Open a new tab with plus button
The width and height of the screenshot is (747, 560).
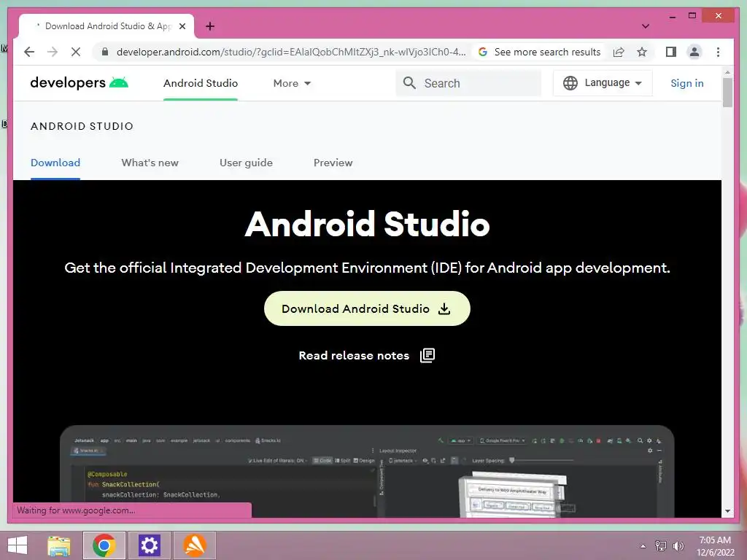(x=209, y=26)
